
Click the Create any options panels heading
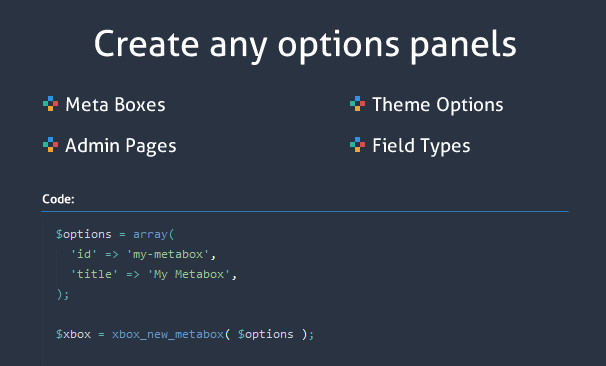coord(305,45)
